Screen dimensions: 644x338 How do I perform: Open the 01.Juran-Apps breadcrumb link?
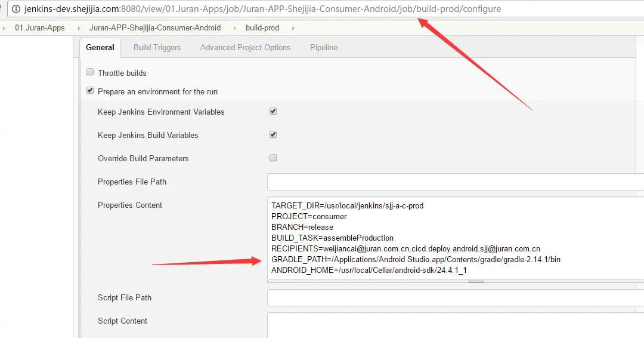(x=40, y=27)
